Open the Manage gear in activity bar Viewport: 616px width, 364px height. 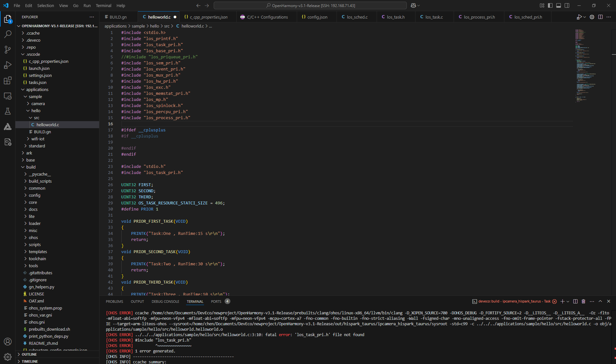point(8,357)
